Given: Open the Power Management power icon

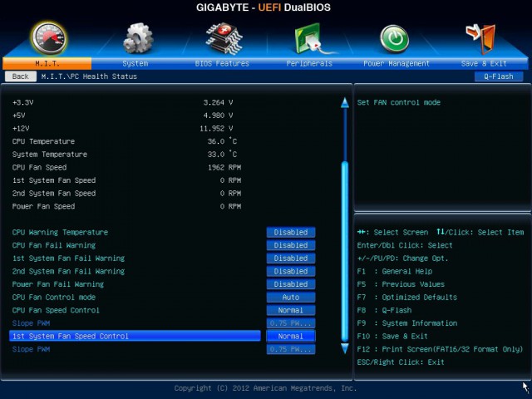Looking at the screenshot, I should click(395, 37).
